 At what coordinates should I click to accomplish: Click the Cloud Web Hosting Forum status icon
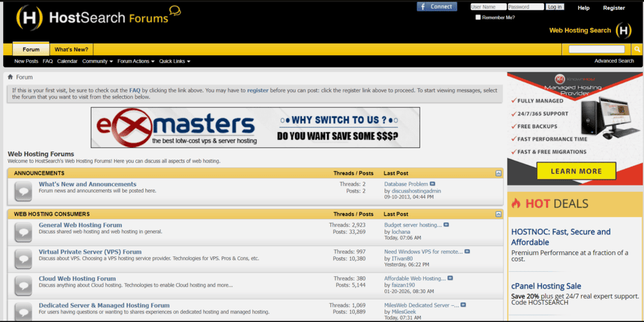point(23,285)
